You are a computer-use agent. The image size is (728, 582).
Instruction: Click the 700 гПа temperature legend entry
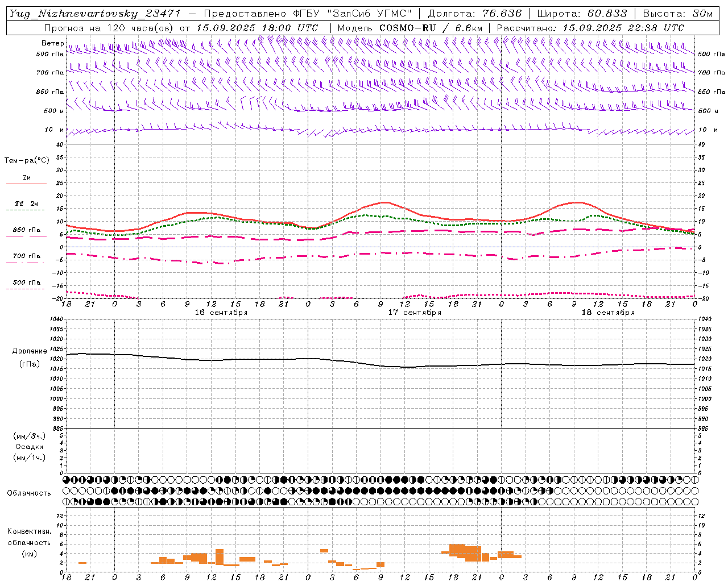click(x=27, y=256)
